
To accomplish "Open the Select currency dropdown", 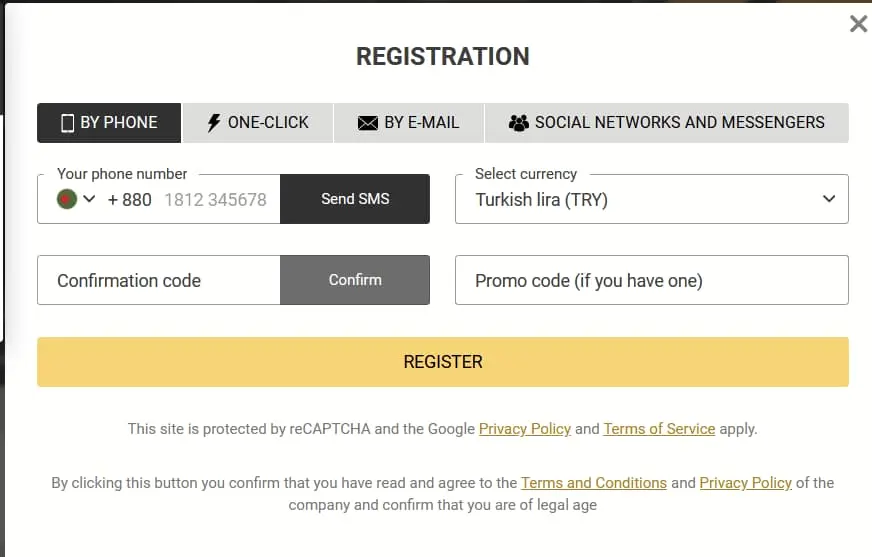I will tap(640, 199).
